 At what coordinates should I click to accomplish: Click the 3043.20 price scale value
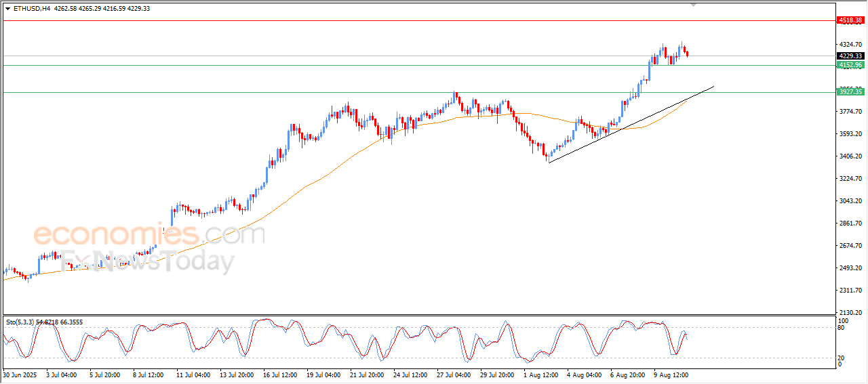[850, 200]
